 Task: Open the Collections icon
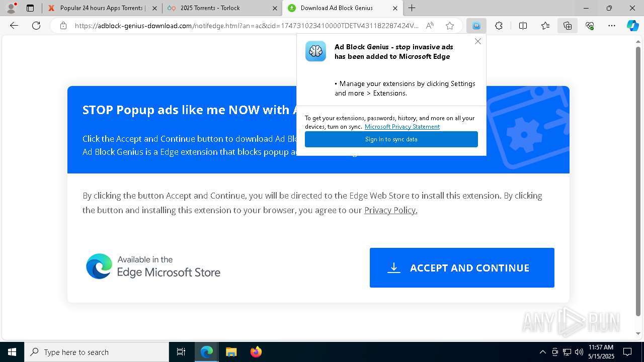[568, 26]
